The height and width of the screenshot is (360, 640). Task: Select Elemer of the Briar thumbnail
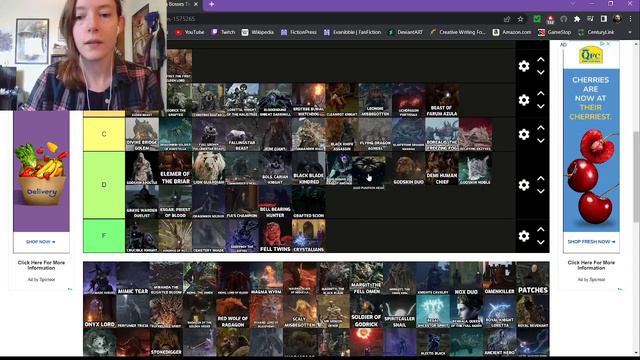coord(175,168)
